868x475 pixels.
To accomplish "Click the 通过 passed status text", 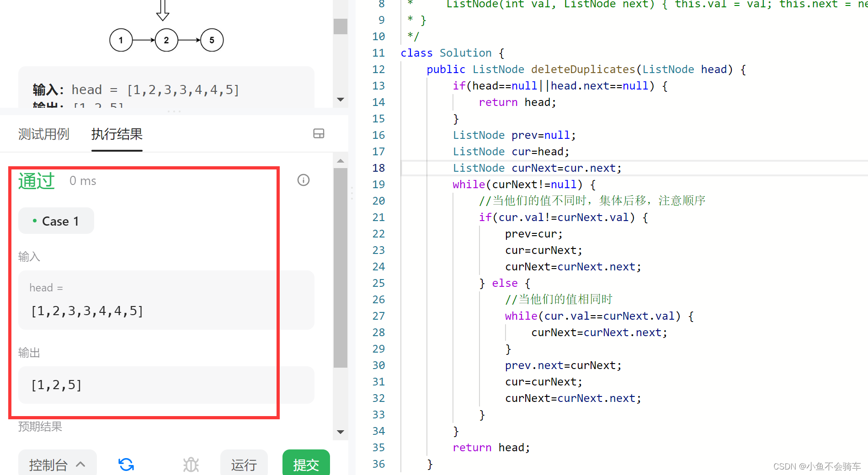I will [37, 181].
